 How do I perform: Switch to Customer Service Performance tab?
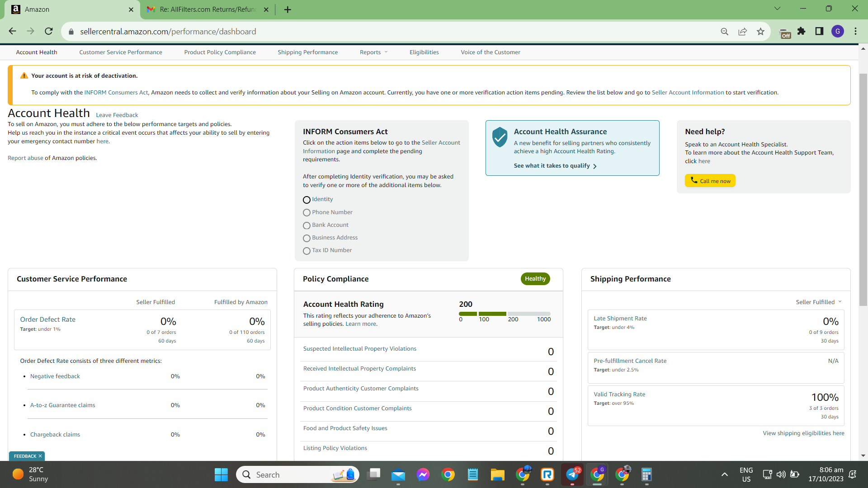tap(121, 52)
